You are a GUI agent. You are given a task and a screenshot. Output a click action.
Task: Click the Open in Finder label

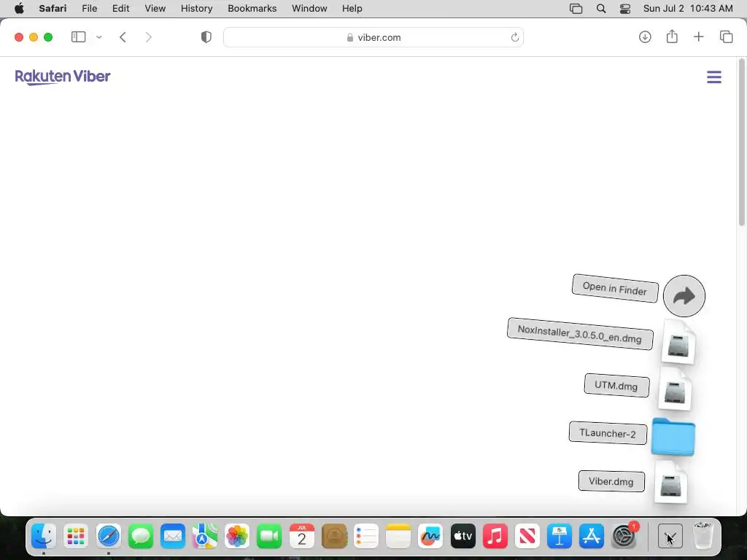(x=615, y=288)
